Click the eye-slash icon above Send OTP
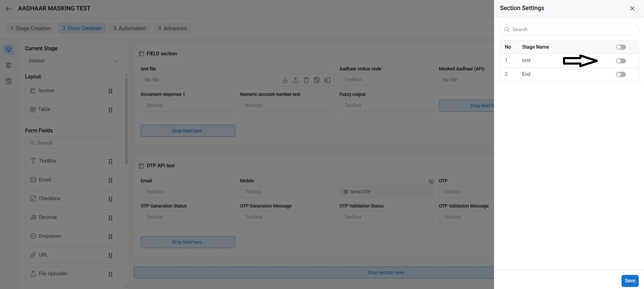644x289 pixels. 431,181
